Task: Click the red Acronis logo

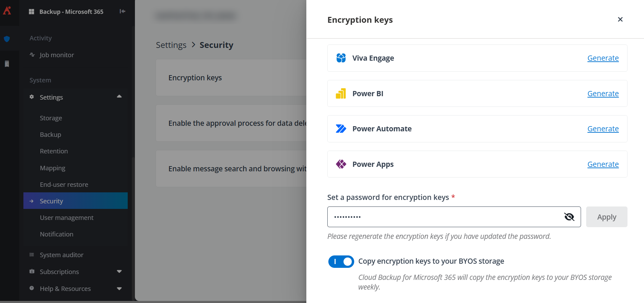Action: 7,11
